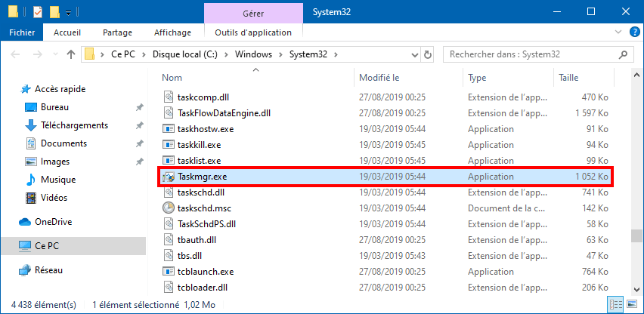The image size is (644, 314).
Task: Go forward with the forward arrow
Action: (37, 54)
